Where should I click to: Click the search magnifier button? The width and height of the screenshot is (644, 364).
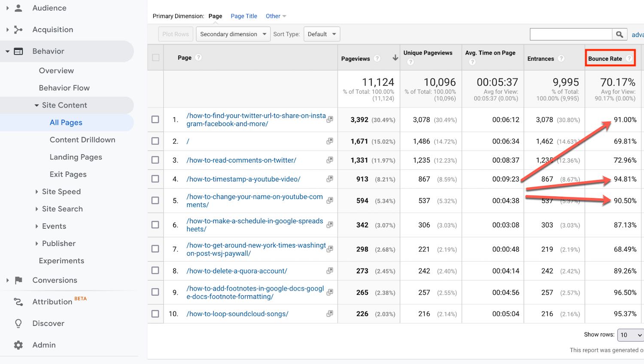[620, 34]
